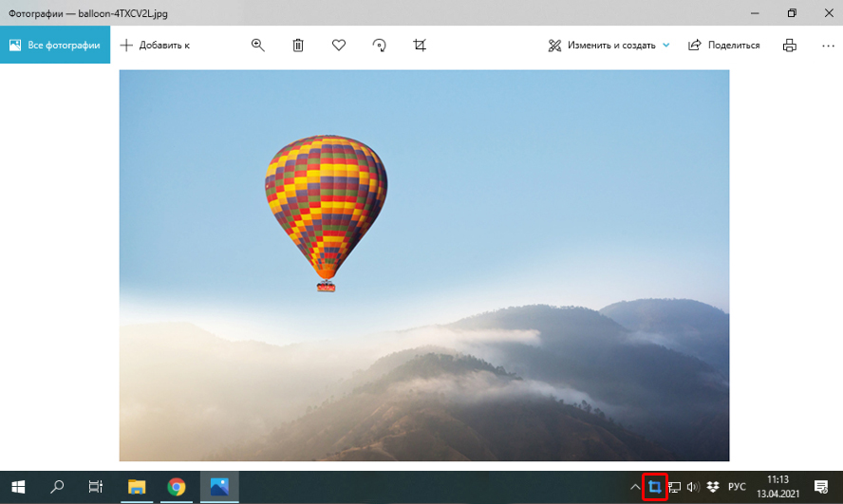This screenshot has height=504, width=843.
Task: Open Dropbox from system tray
Action: (x=713, y=487)
